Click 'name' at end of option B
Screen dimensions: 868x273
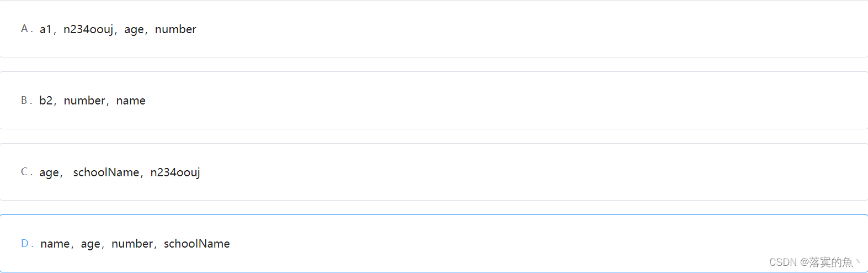(131, 101)
